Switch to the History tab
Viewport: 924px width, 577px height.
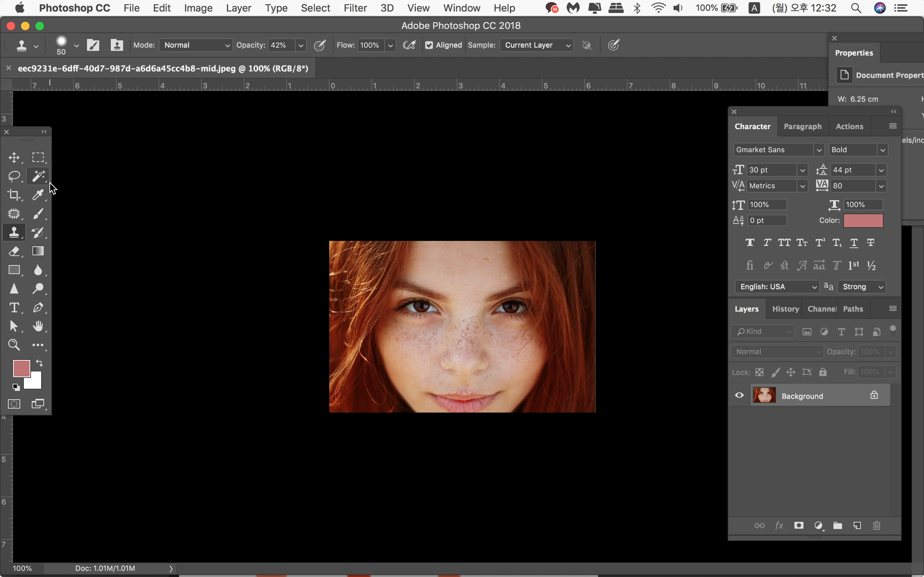(785, 309)
